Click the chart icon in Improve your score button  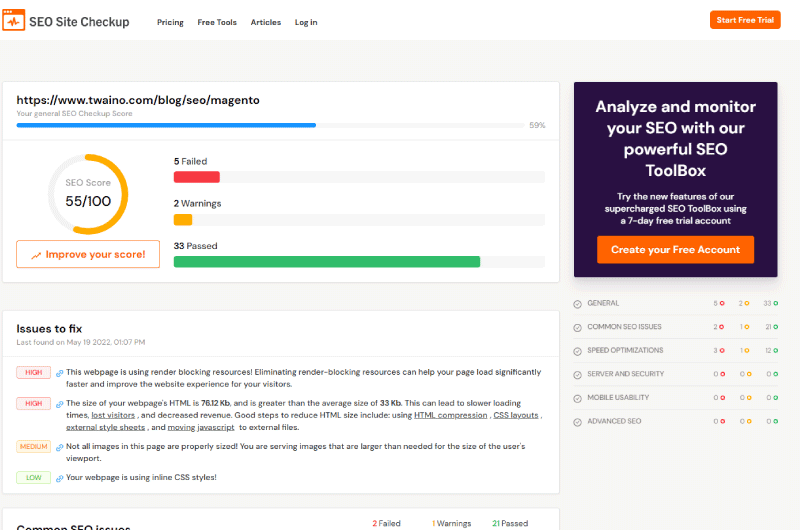click(x=36, y=256)
